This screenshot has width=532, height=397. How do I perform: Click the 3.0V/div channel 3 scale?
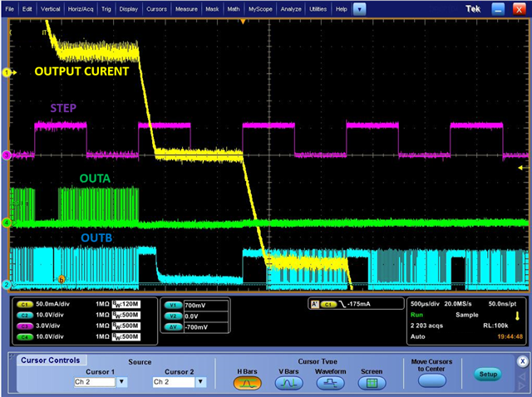(x=48, y=326)
